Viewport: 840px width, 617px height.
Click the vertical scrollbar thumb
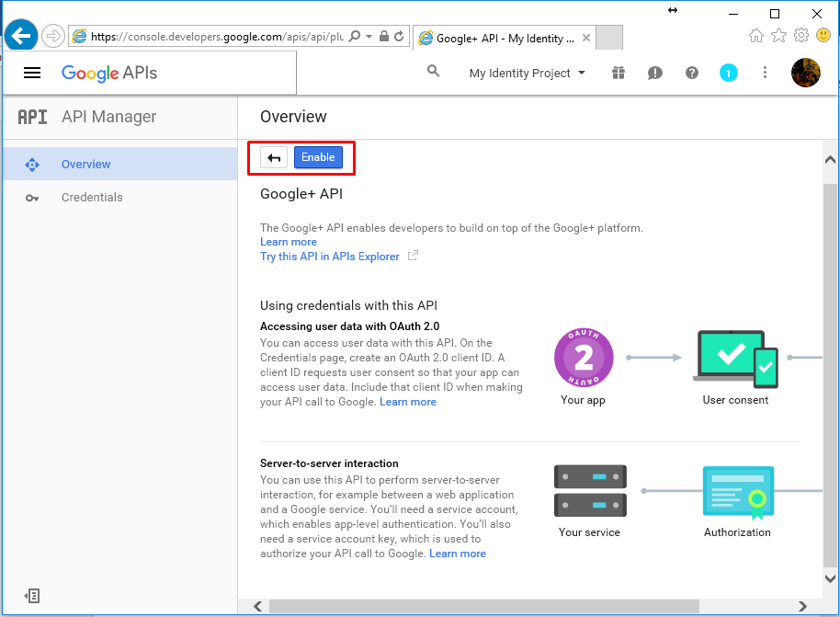[x=830, y=374]
